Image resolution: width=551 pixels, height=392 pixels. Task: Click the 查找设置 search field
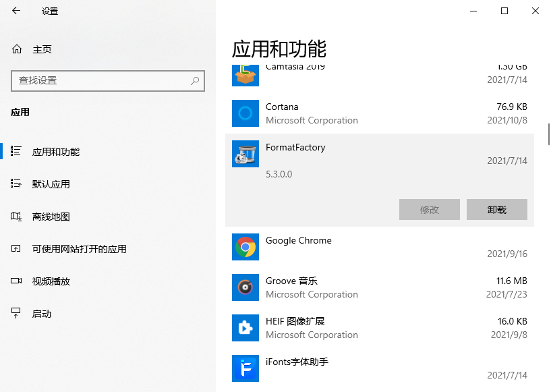(101, 80)
